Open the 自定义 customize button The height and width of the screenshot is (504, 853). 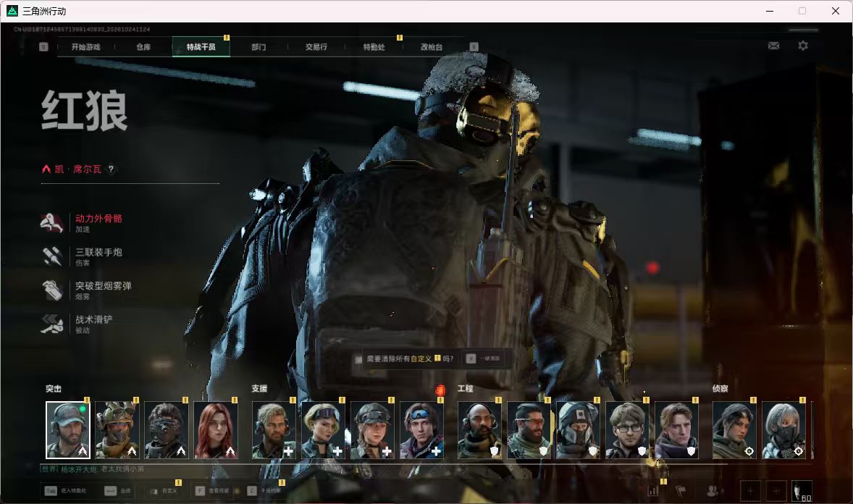click(164, 490)
